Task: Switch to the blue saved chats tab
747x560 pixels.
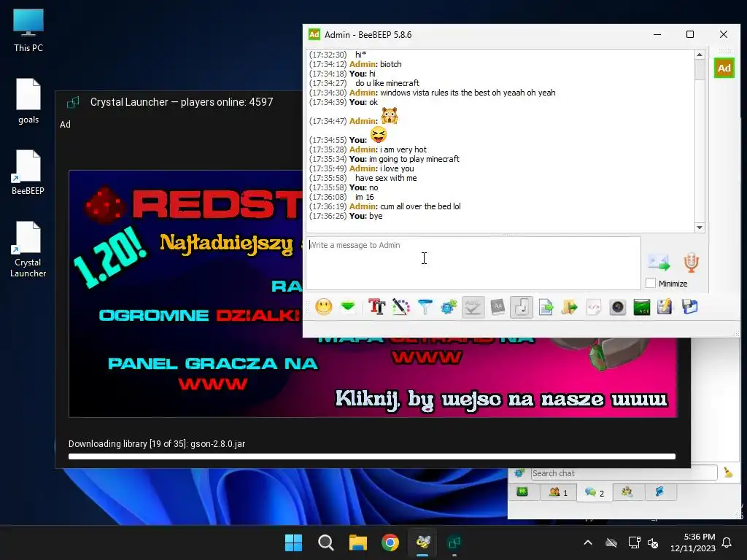Action: [x=659, y=492]
